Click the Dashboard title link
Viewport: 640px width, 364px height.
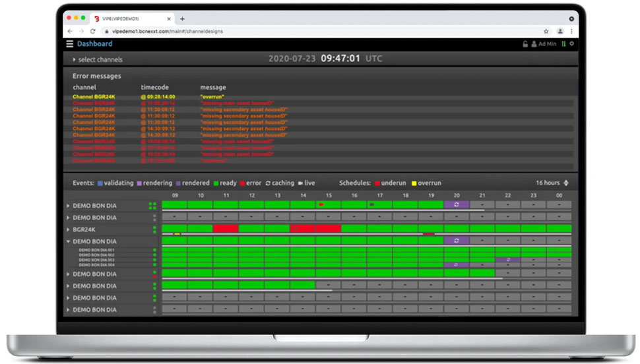tap(95, 44)
